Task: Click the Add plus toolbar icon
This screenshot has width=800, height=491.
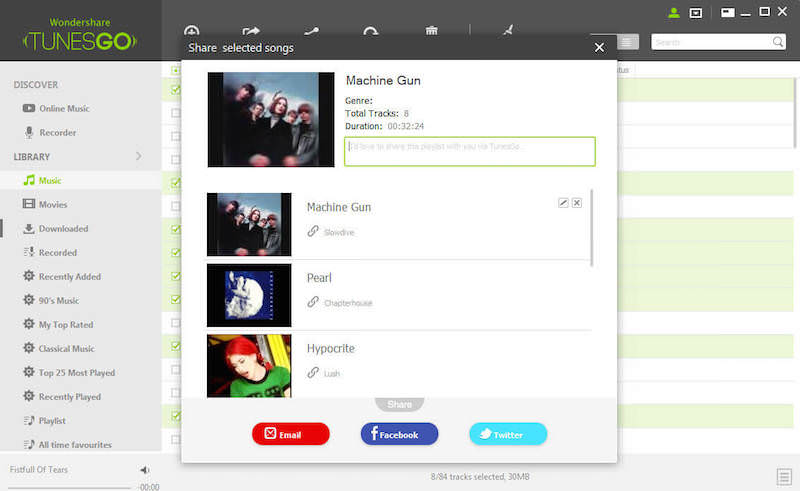Action: point(192,31)
